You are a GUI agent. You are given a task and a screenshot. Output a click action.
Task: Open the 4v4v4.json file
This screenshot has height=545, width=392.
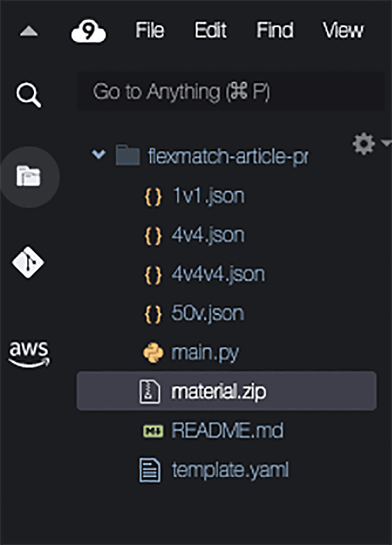pos(217,274)
